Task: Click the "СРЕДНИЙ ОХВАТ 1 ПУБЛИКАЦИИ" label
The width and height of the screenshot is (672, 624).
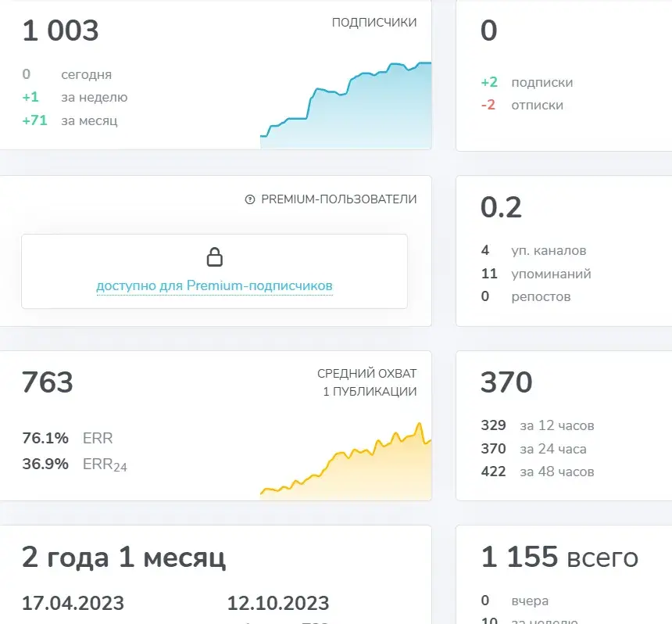Action: click(366, 382)
